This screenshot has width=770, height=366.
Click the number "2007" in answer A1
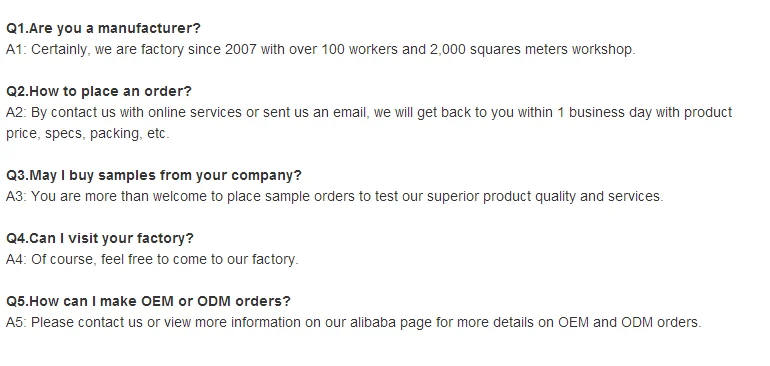click(x=241, y=50)
